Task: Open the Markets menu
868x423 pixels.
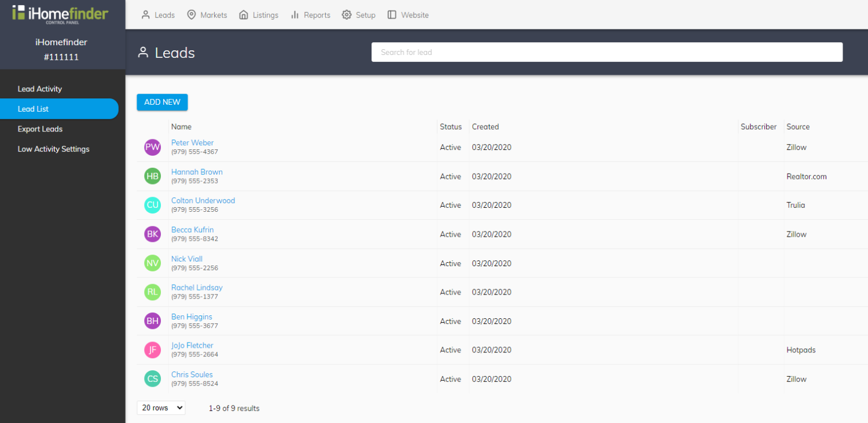Action: click(x=207, y=15)
